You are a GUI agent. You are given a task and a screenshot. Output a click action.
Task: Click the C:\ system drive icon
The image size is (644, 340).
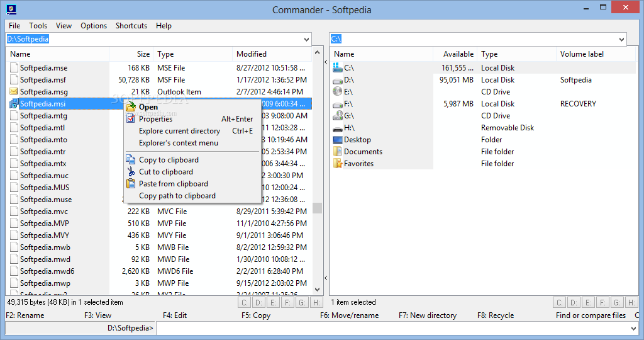pyautogui.click(x=338, y=67)
